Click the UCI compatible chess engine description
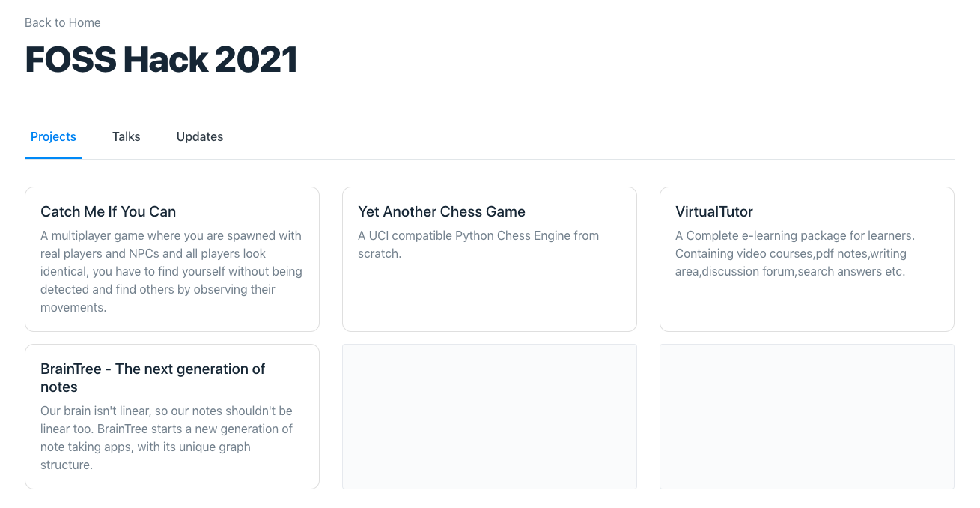 [x=478, y=244]
